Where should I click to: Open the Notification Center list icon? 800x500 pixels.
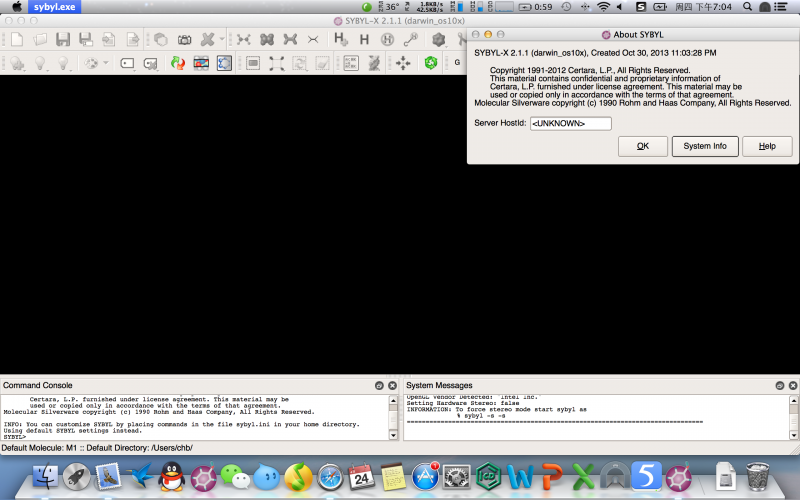coord(781,7)
